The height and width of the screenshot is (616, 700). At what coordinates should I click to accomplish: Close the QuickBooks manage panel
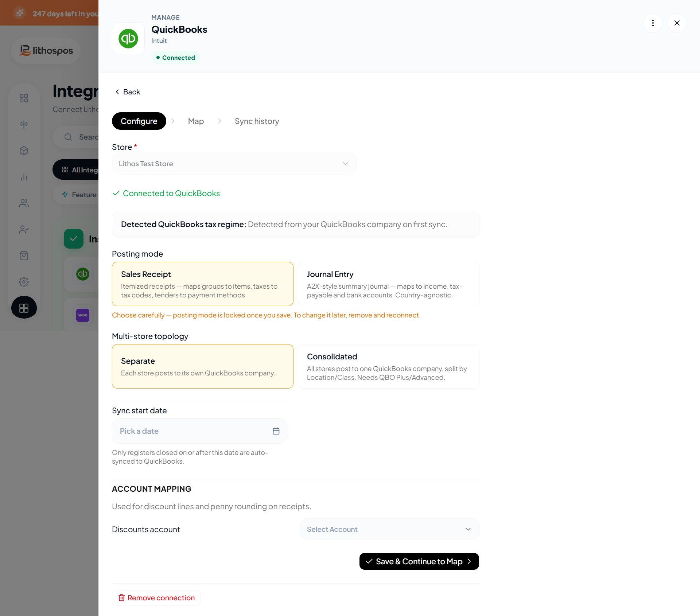(x=677, y=23)
